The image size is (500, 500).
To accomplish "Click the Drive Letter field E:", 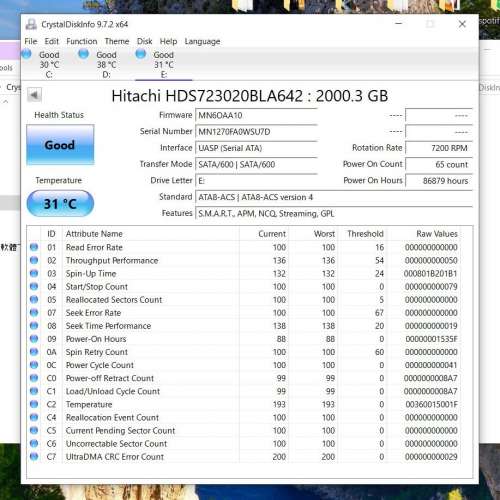I will click(x=256, y=181).
